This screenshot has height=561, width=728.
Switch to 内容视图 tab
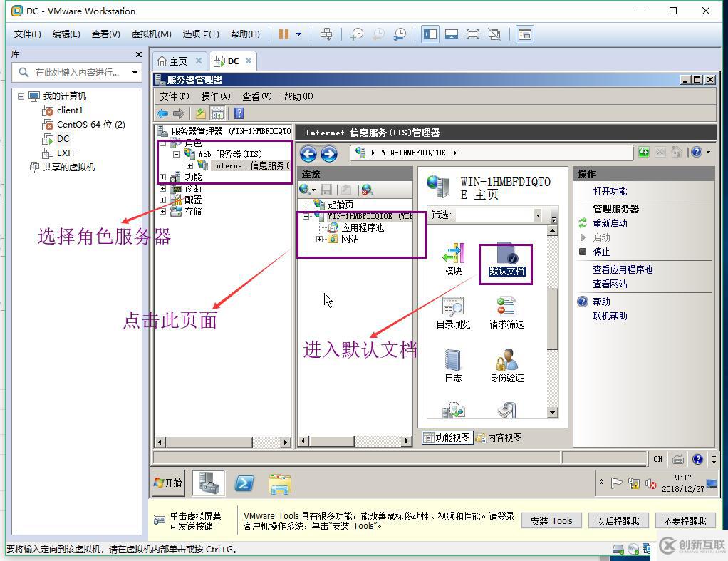click(499, 438)
